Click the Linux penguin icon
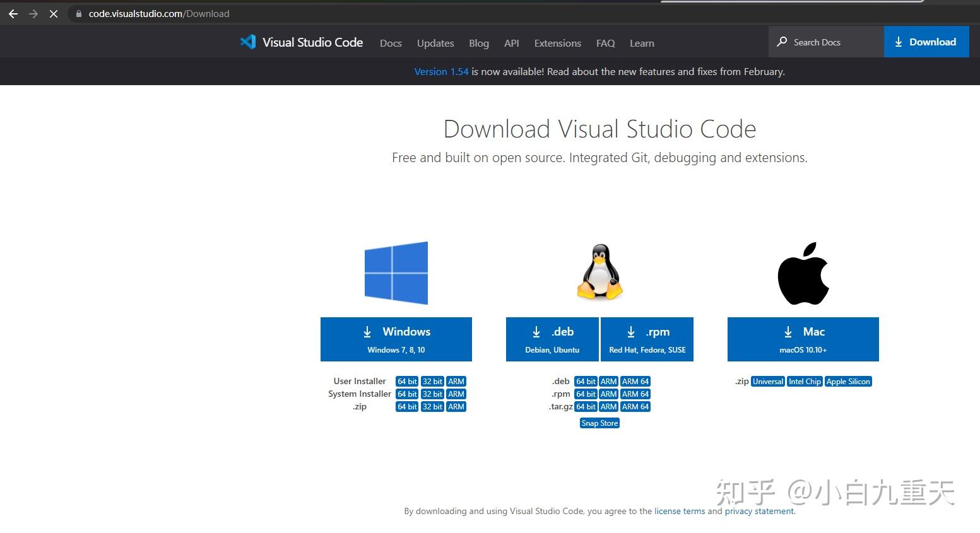980x533 pixels. 599,272
